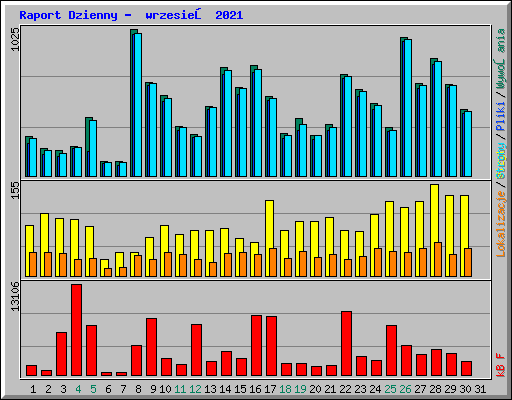Image resolution: width=512 pixels, height=400 pixels.
Task: Click the chart title Raport Dzienny
Action: [x=68, y=15]
